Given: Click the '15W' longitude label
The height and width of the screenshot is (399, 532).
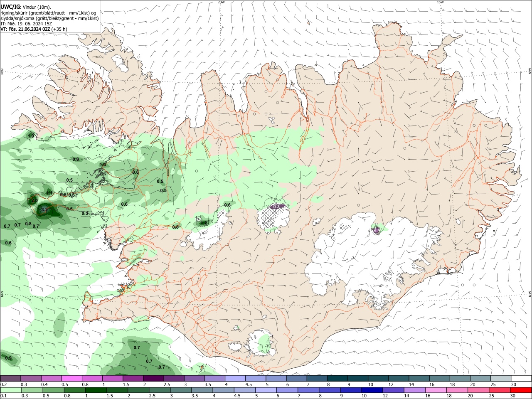Looking at the screenshot, I should pos(440,2).
